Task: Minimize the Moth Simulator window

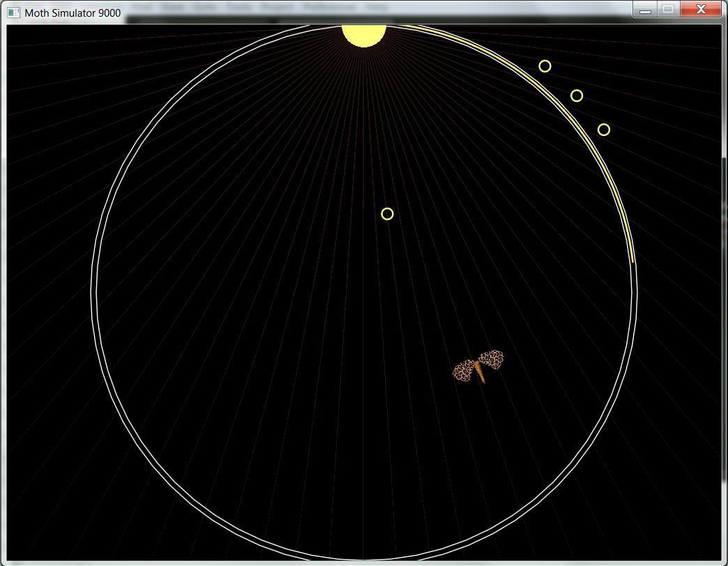Action: [x=645, y=9]
